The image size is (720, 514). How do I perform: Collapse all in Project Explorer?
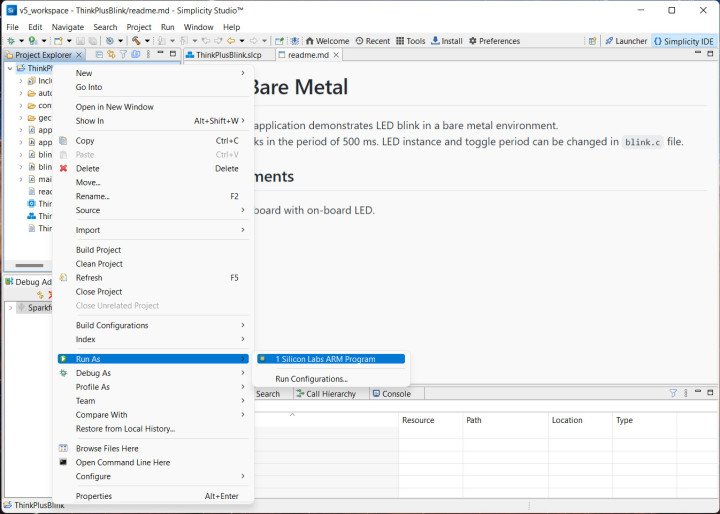99,55
